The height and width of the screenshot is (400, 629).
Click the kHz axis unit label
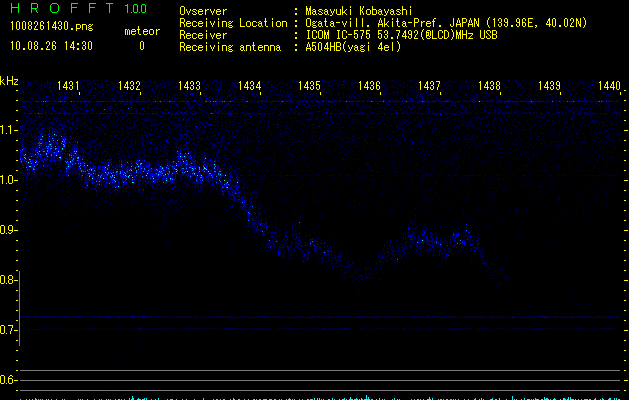pos(9,80)
